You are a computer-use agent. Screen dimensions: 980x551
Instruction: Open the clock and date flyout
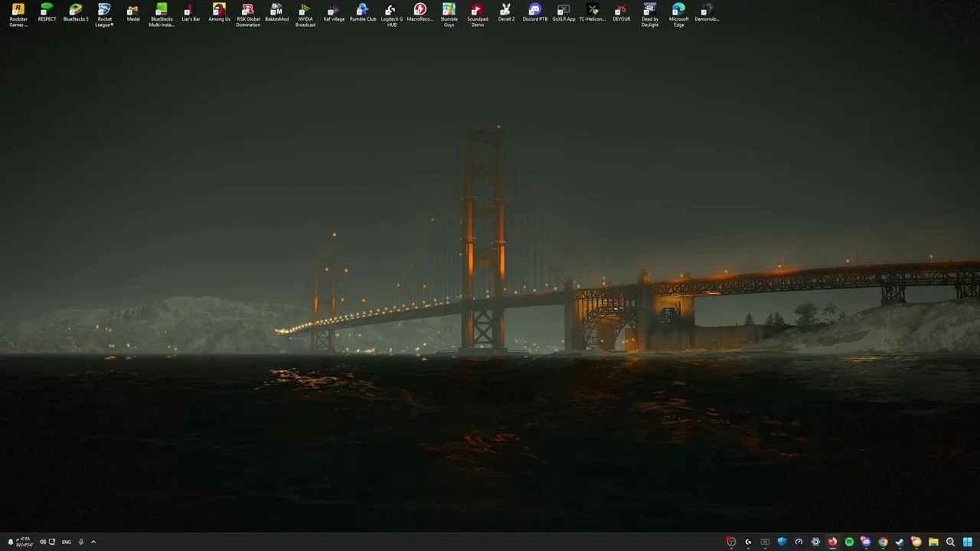[24, 542]
